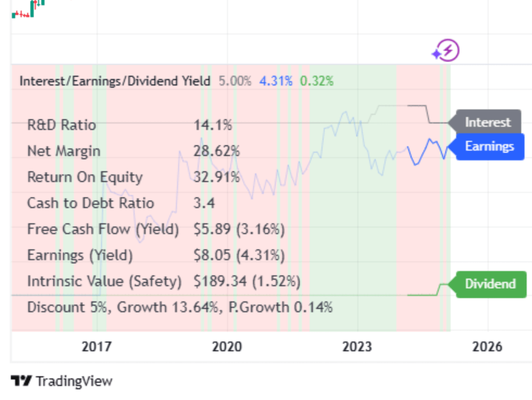This screenshot has width=532, height=400.
Task: Click the purple lightning sparkle icon
Action: coord(447,51)
